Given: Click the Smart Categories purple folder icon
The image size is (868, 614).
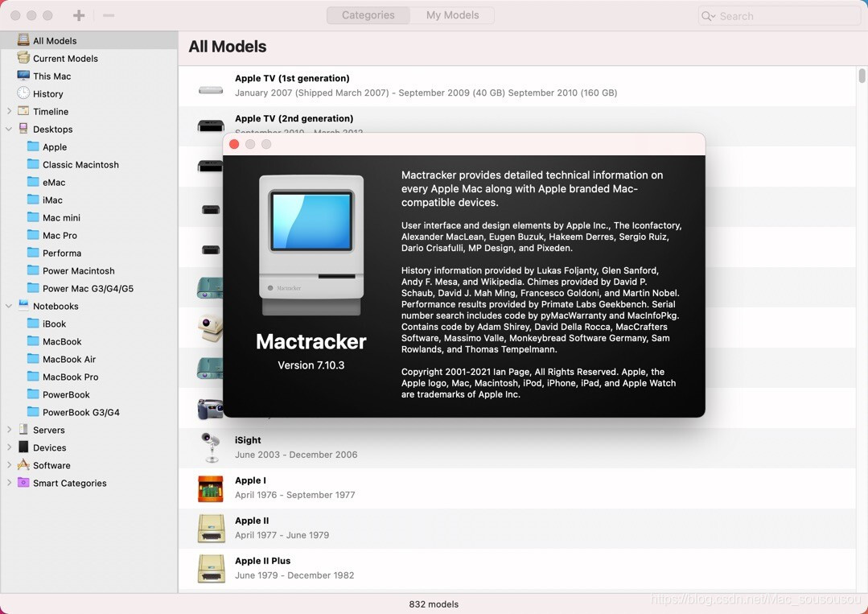Looking at the screenshot, I should [x=23, y=482].
